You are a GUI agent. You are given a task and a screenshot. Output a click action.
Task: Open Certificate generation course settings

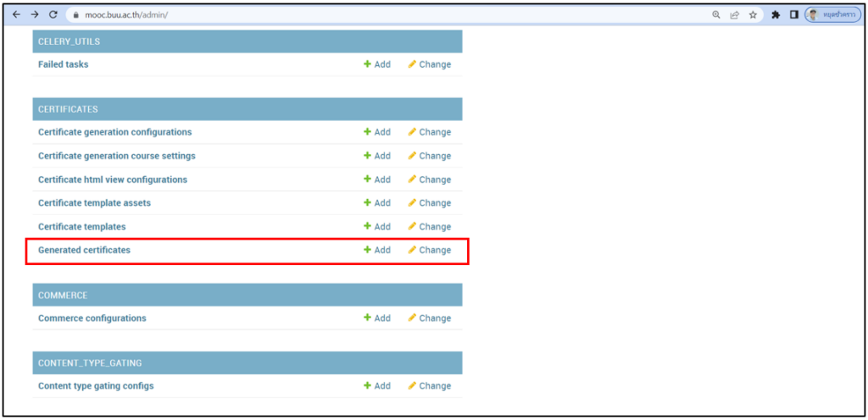[x=117, y=156]
